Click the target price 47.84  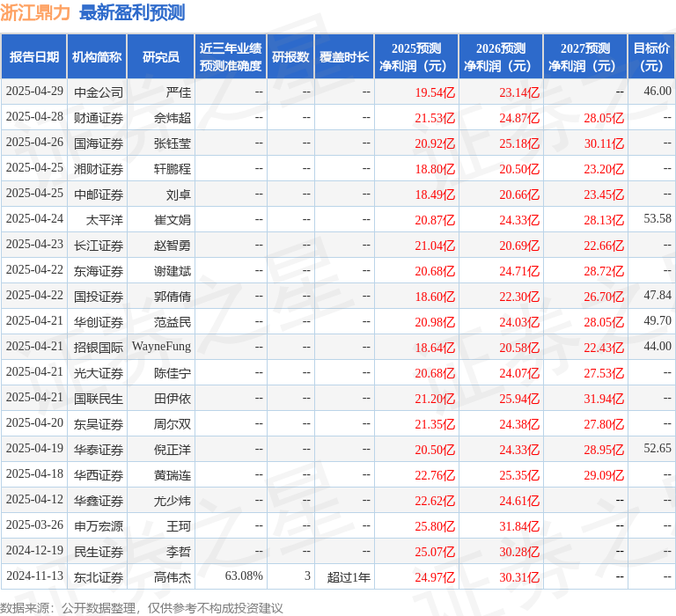click(x=658, y=295)
